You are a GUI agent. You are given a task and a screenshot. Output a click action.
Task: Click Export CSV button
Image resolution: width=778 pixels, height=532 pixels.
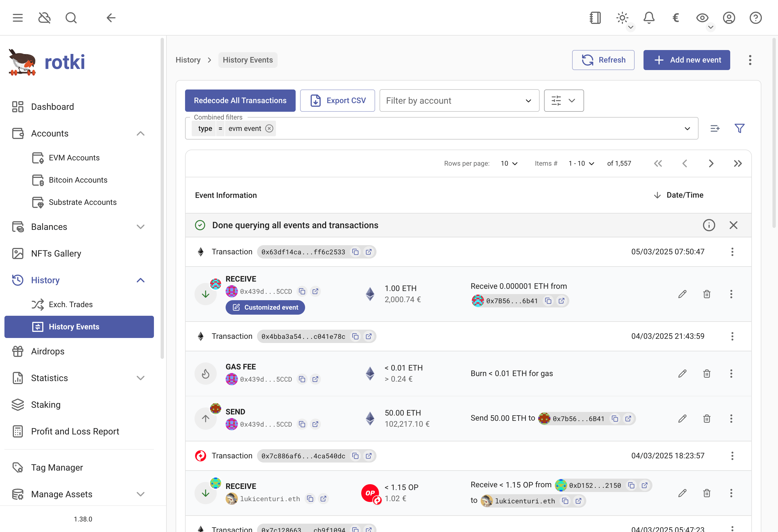(x=337, y=100)
